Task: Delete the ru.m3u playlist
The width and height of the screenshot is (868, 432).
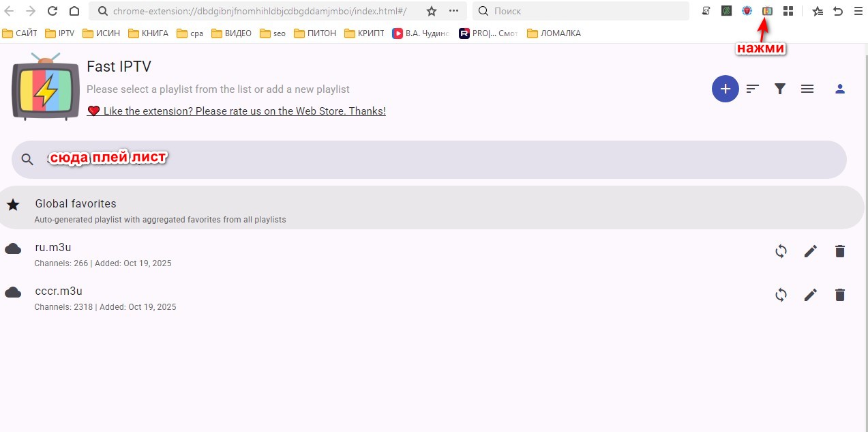Action: 840,251
